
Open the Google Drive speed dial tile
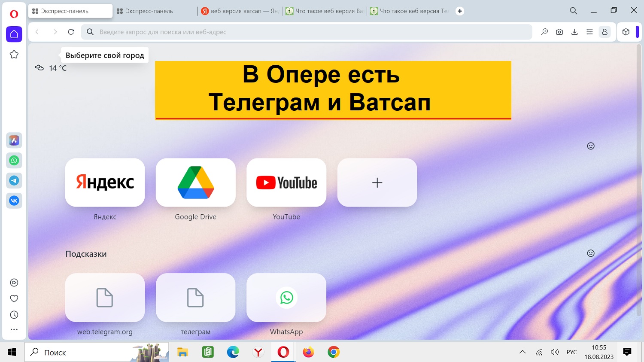click(x=196, y=183)
